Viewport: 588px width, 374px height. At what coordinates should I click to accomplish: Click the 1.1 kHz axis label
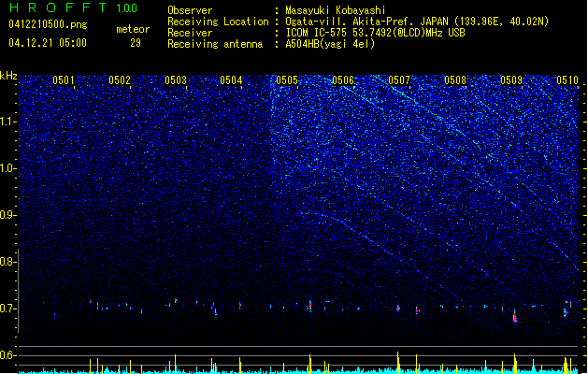(x=8, y=122)
